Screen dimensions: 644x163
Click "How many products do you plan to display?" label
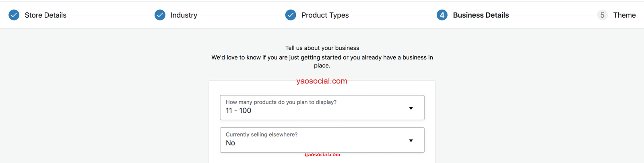[x=281, y=102]
